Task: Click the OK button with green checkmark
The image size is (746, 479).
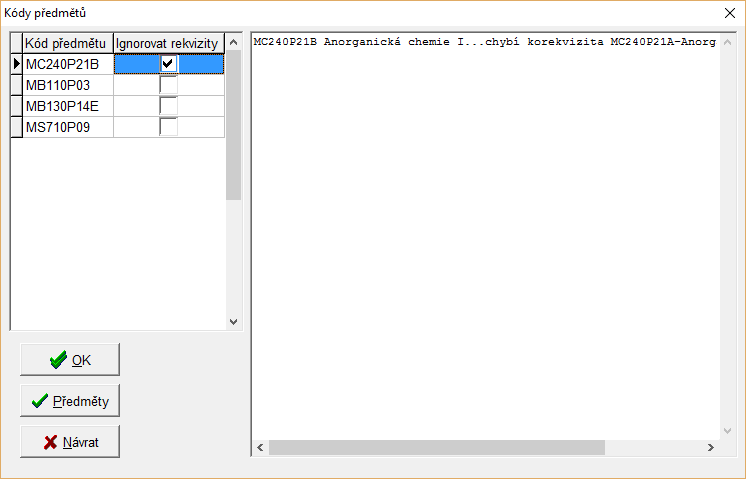Action: point(70,360)
